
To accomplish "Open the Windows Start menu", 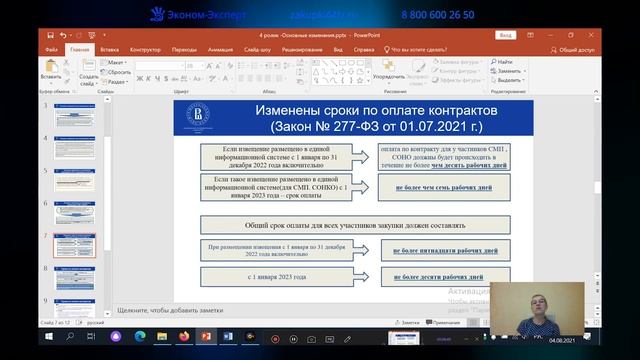I will tap(49, 337).
